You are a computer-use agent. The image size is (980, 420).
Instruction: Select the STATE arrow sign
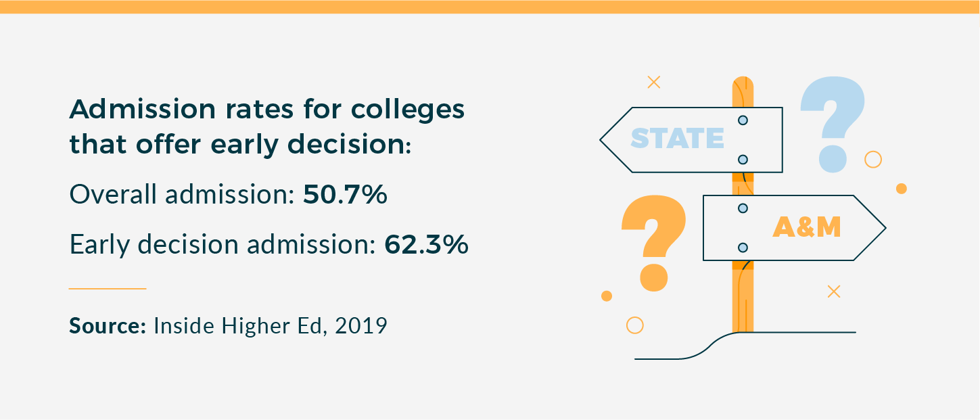691,139
